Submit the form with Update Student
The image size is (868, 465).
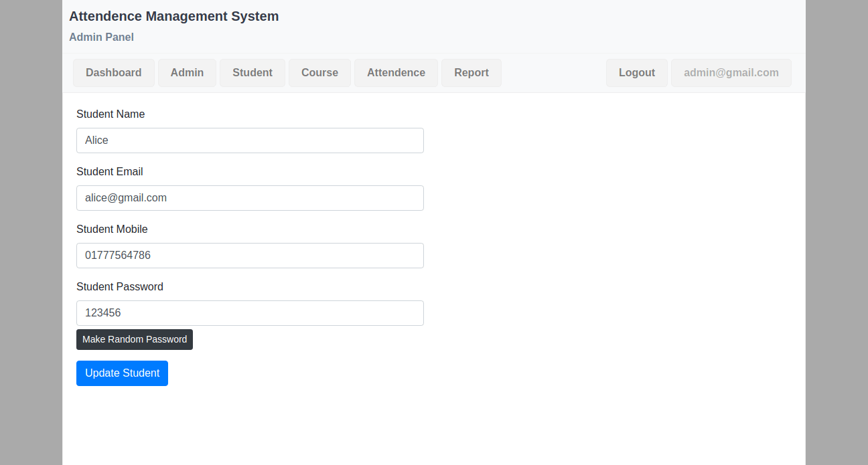pos(122,373)
